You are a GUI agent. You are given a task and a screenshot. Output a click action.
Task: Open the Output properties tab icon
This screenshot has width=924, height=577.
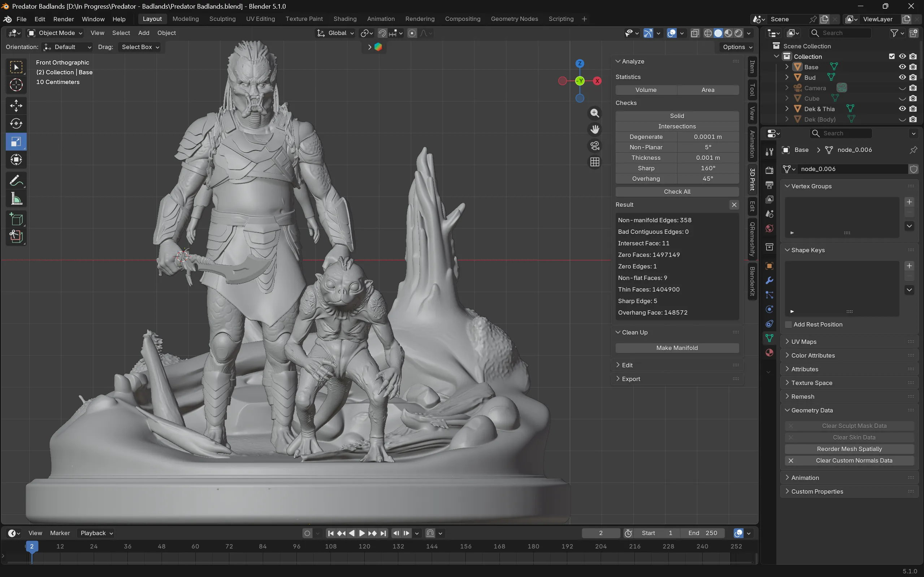pyautogui.click(x=769, y=185)
